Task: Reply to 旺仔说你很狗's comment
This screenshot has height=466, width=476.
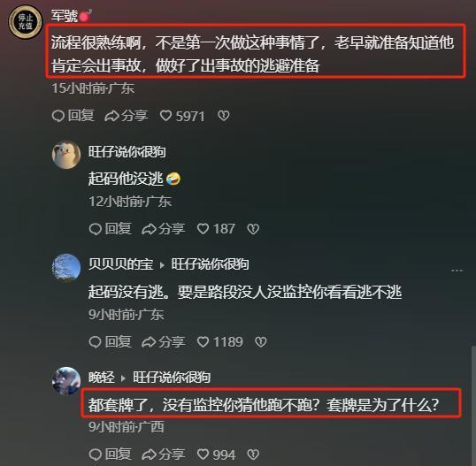Action: click(110, 229)
